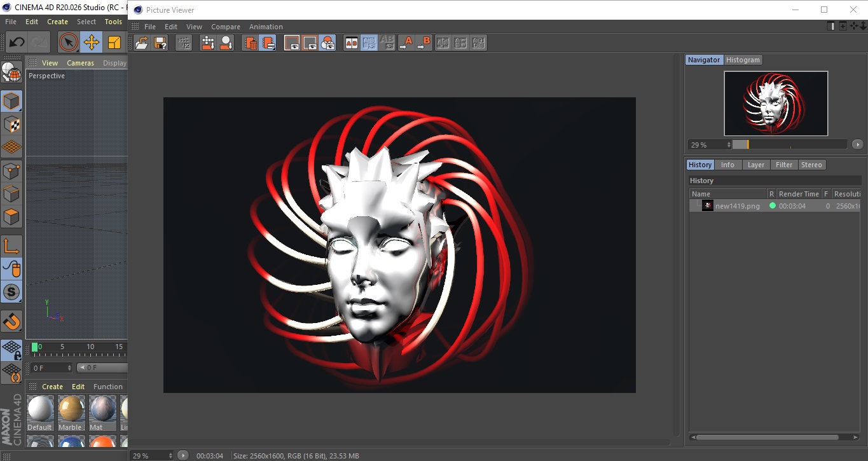This screenshot has width=868, height=461.
Task: Click the Set as B icon
Action: pos(424,43)
